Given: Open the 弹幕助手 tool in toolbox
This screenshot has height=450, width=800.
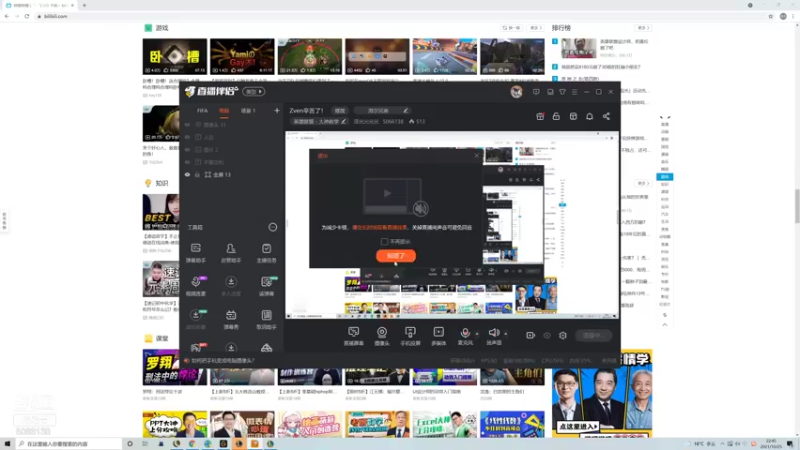Looking at the screenshot, I should coord(195,253).
